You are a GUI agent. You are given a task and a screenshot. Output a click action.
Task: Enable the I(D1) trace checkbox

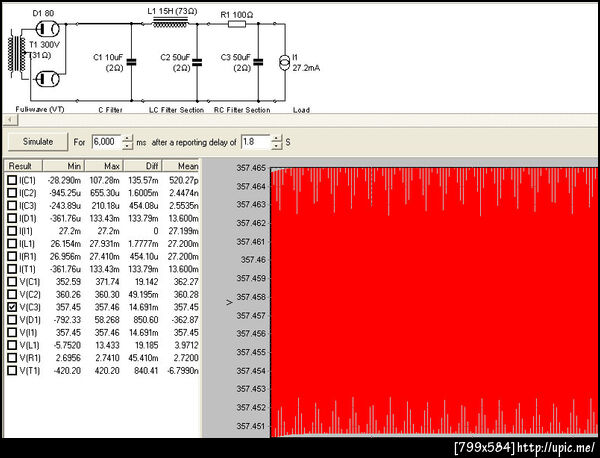tap(12, 218)
